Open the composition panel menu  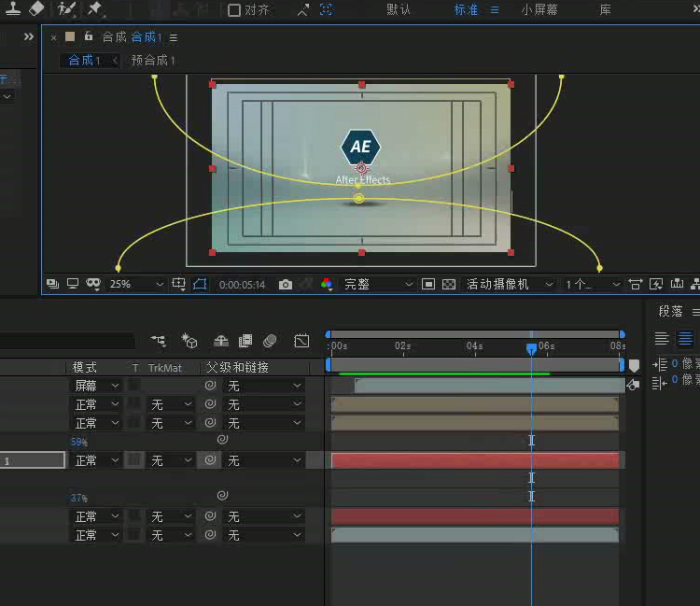(174, 38)
